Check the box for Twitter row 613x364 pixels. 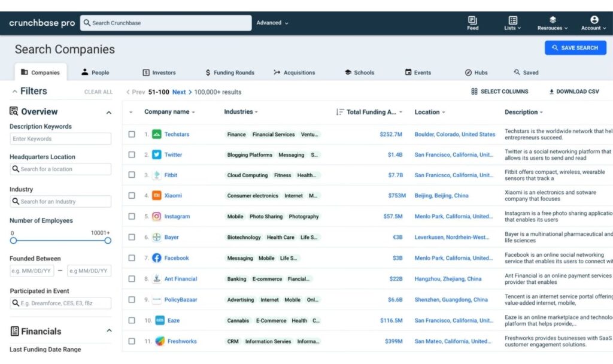pyautogui.click(x=132, y=154)
